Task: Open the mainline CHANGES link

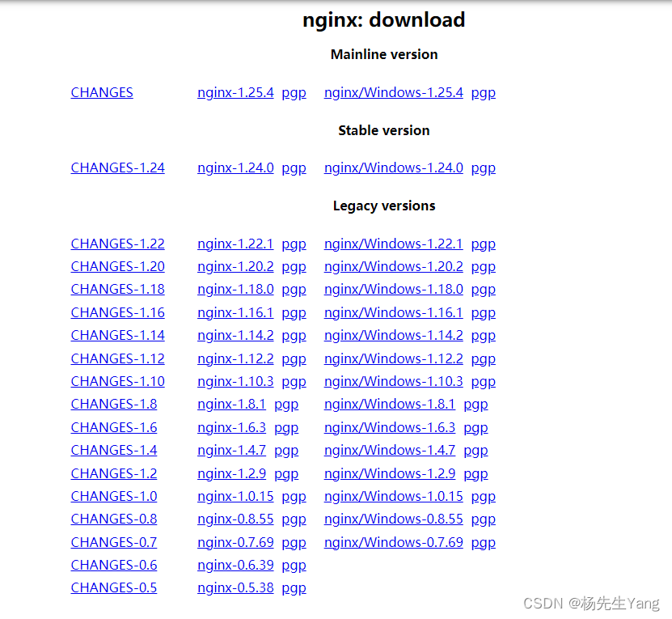Action: pos(102,93)
